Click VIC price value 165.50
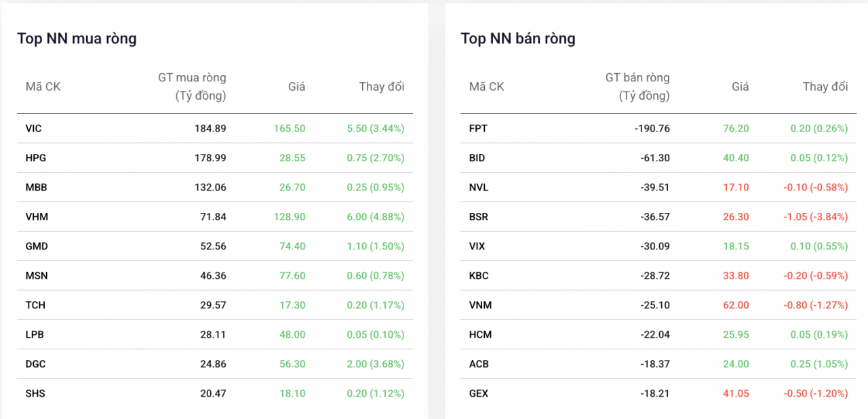This screenshot has height=419, width=868. (x=290, y=128)
